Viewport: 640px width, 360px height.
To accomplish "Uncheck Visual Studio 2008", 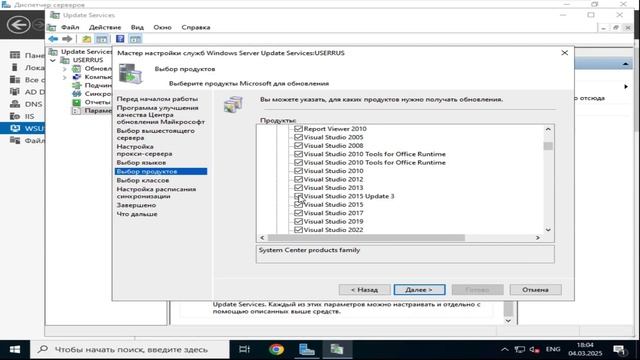I will coord(298,145).
